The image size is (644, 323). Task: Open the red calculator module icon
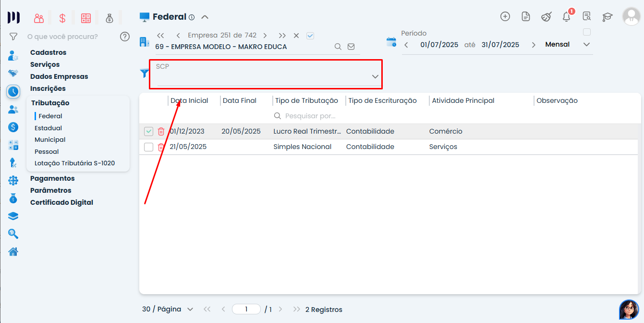(86, 18)
